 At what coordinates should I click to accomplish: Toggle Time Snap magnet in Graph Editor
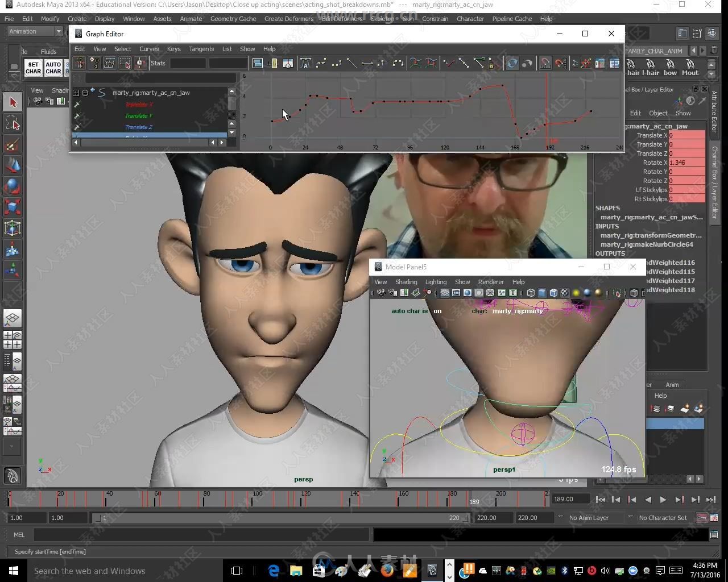[545, 63]
